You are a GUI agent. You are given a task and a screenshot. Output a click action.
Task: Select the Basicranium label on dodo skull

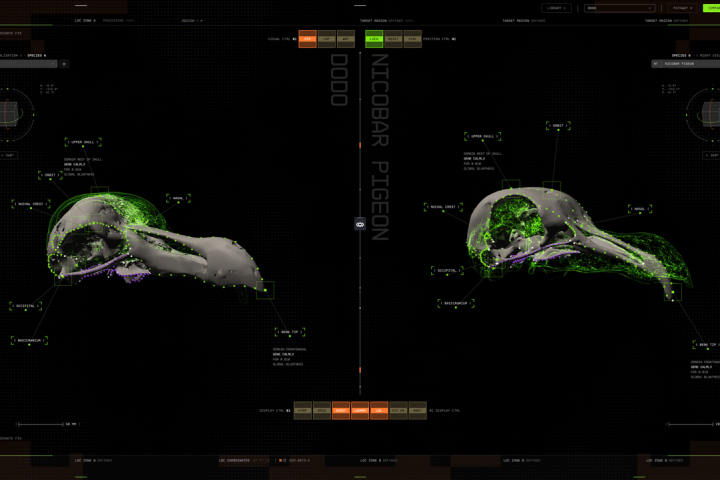pos(29,340)
